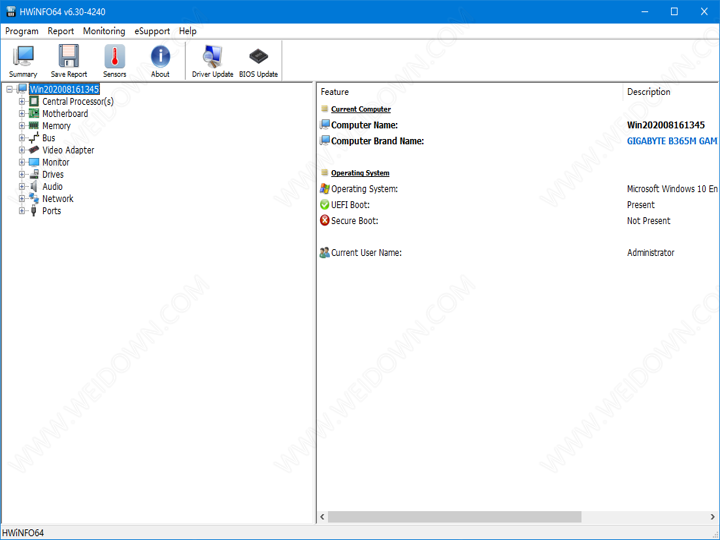The width and height of the screenshot is (720, 540).
Task: Launch the BIOS Update chip icon
Action: pyautogui.click(x=259, y=56)
